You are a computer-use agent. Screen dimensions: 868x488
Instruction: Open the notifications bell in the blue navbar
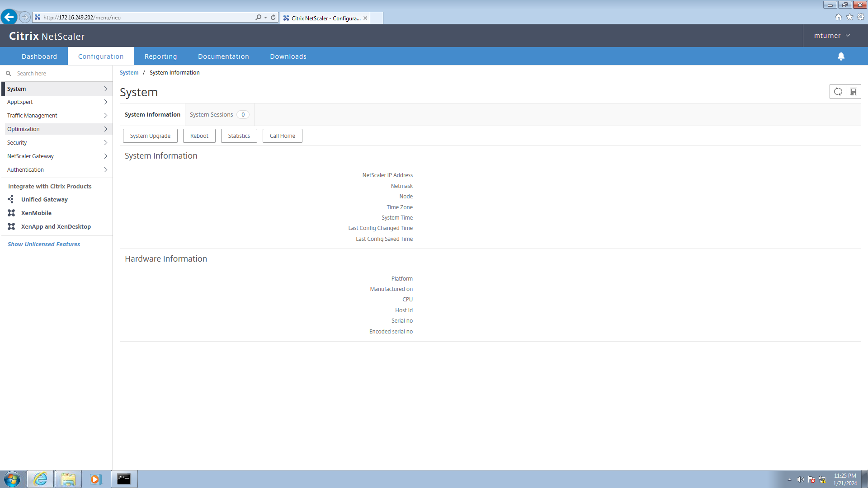[841, 56]
